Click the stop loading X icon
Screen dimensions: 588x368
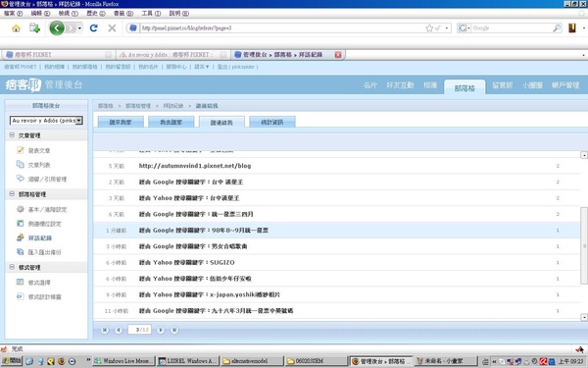[112, 28]
